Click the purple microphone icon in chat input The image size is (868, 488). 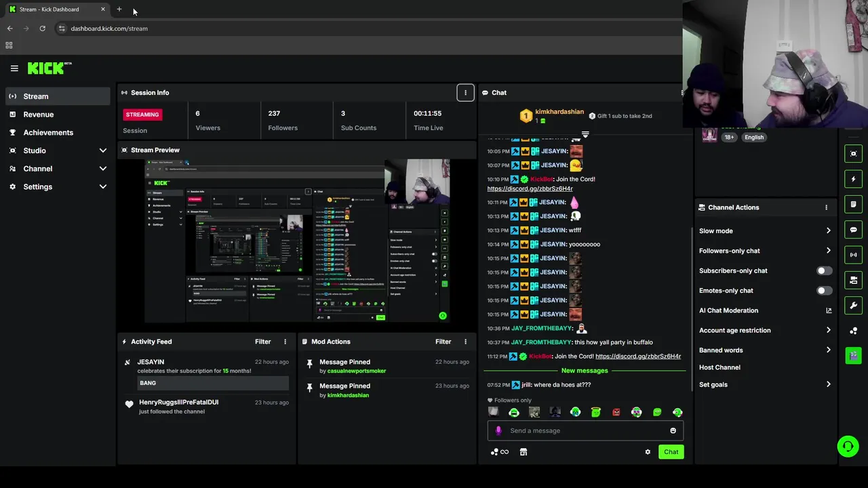click(498, 430)
